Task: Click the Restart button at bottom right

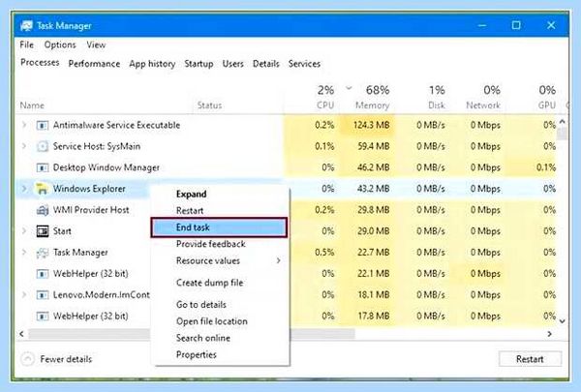Action: pyautogui.click(x=530, y=359)
